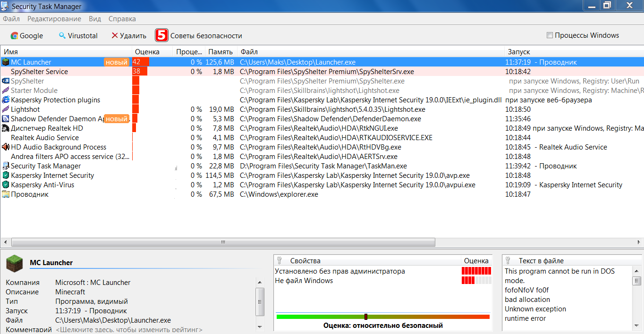This screenshot has height=334, width=644.
Task: Click the Удалить toolbar button
Action: 129,35
